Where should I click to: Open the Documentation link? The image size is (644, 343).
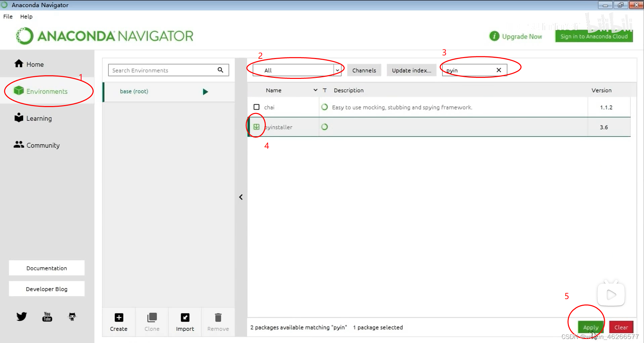pyautogui.click(x=47, y=268)
